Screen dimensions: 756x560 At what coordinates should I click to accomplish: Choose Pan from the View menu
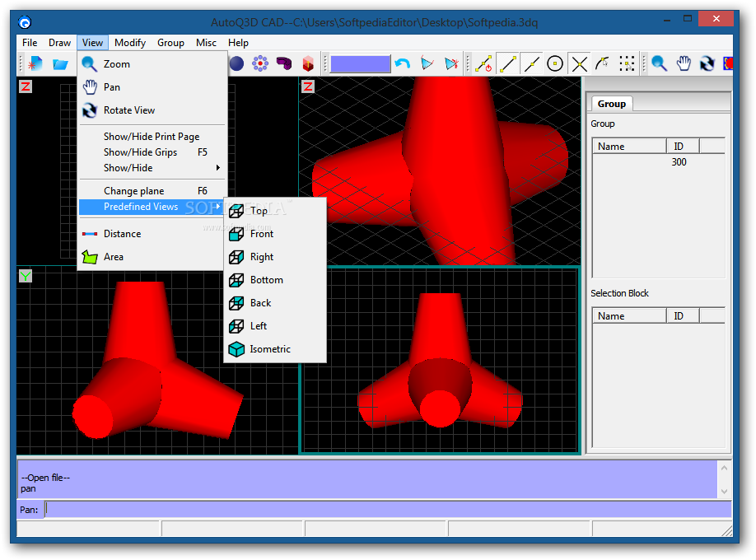coord(152,87)
